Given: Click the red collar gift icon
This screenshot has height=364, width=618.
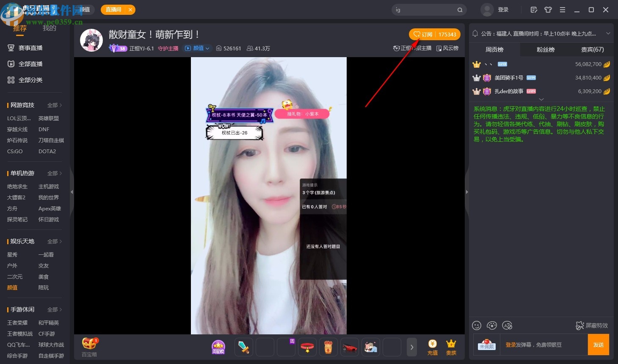Looking at the screenshot, I should click(307, 347).
